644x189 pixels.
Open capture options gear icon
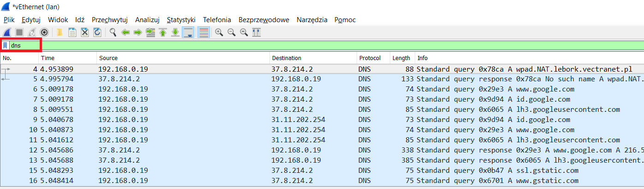44,32
